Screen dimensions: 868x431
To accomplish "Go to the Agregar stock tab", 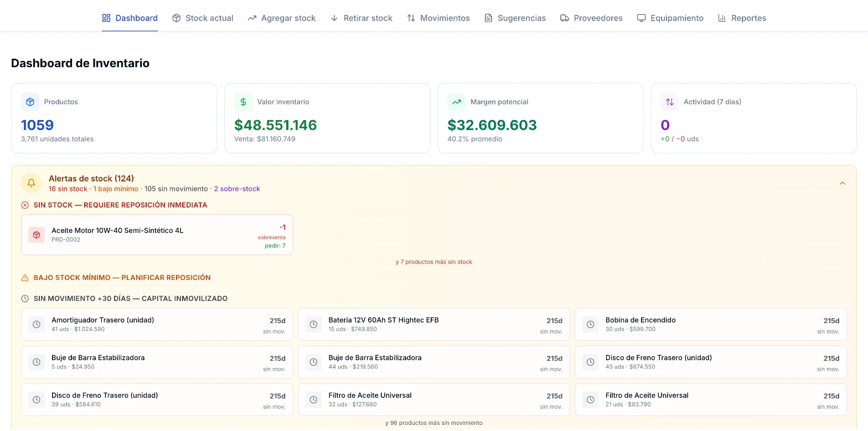I will click(x=281, y=18).
